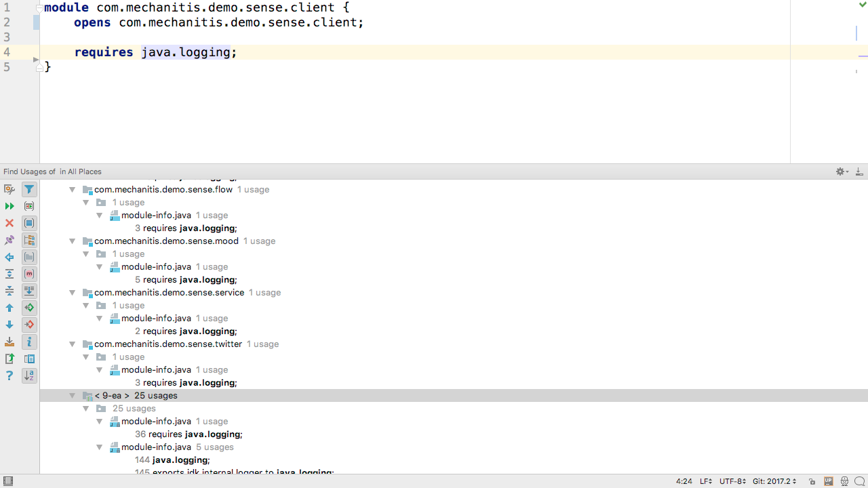Toggle alphabetical sort button
Image resolution: width=868 pixels, height=488 pixels.
29,375
